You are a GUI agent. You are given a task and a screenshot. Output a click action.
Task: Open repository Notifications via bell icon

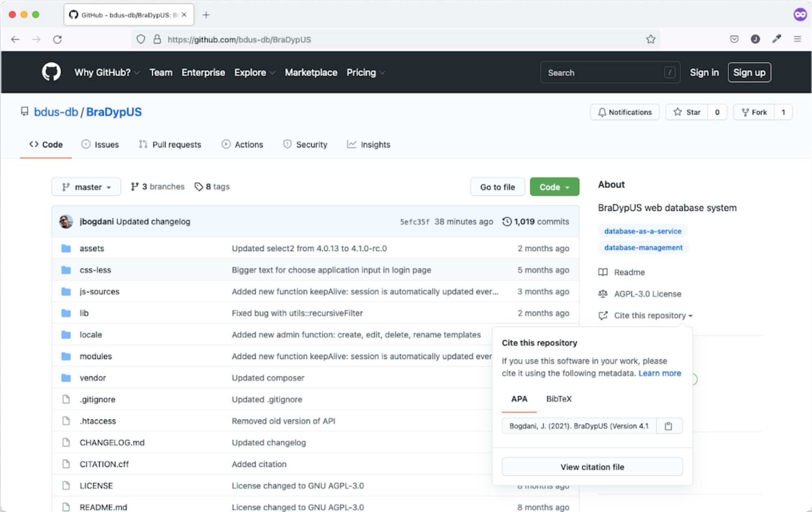pyautogui.click(x=603, y=112)
